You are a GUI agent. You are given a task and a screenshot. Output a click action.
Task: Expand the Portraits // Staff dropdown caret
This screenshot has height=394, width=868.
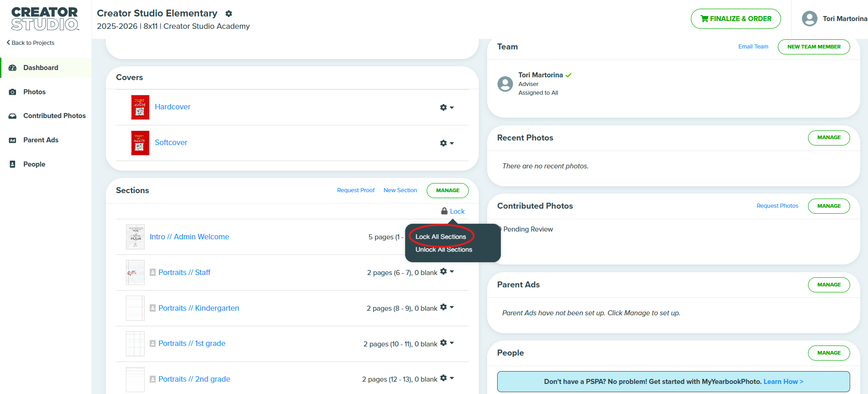[452, 271]
